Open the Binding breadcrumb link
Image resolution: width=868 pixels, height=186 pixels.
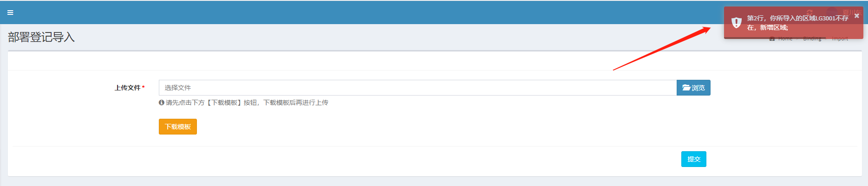pos(812,38)
